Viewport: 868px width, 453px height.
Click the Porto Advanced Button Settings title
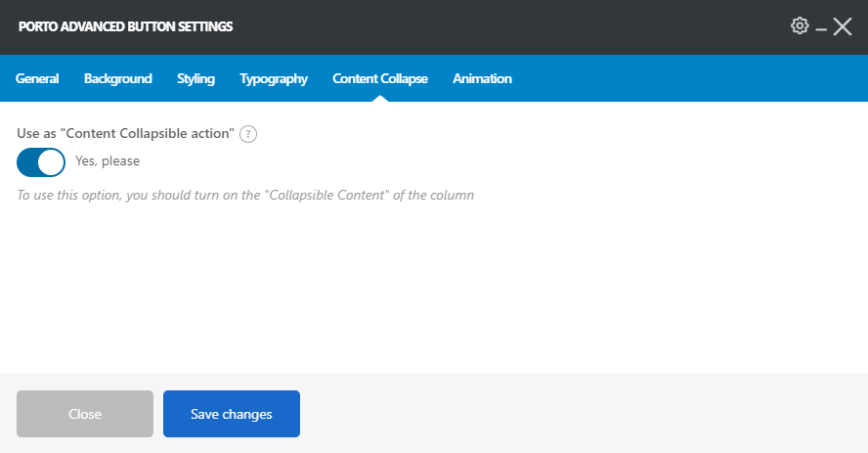(125, 26)
